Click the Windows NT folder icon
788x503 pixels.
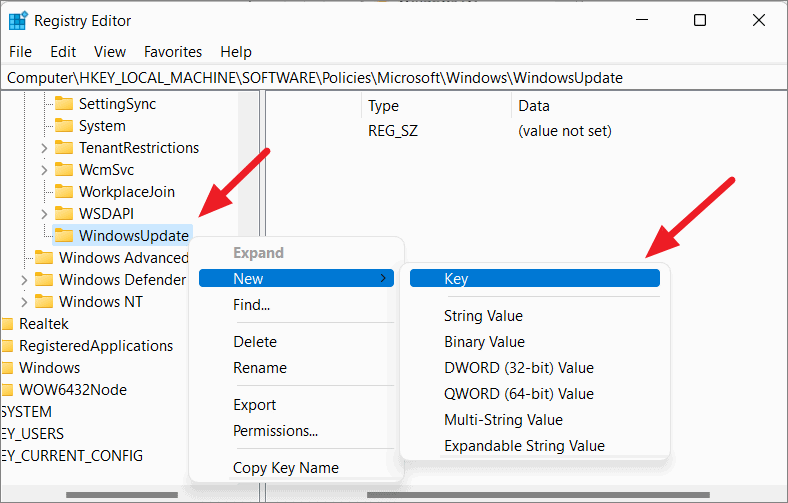coord(44,301)
